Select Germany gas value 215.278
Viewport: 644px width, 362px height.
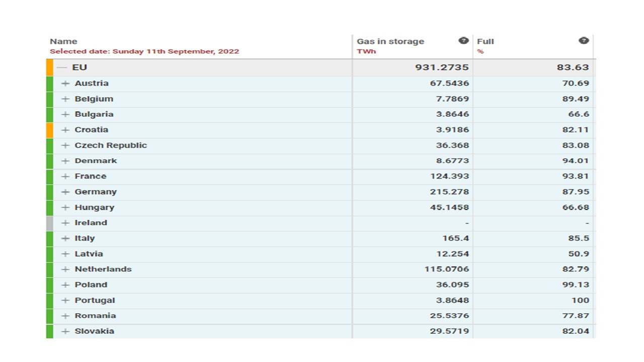449,192
